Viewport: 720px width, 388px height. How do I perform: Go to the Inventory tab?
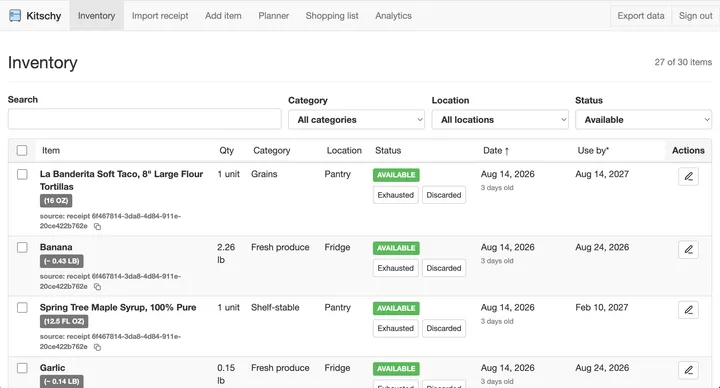click(96, 16)
